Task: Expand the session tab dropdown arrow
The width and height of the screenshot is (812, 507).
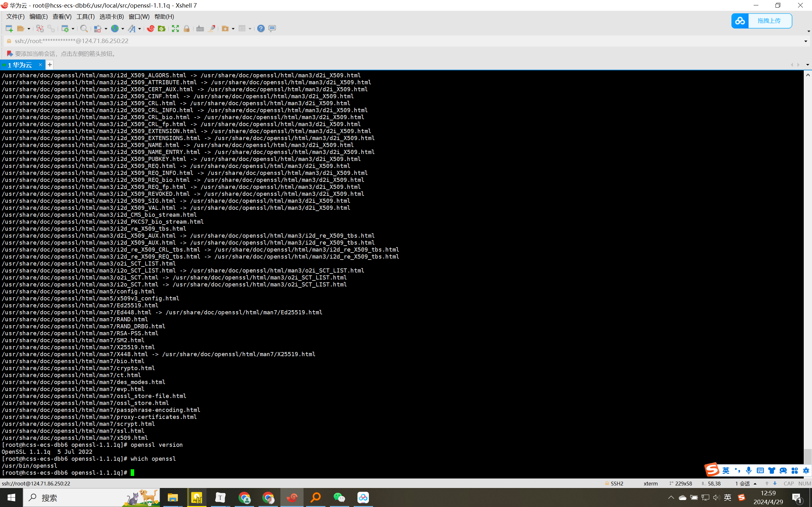Action: (807, 65)
